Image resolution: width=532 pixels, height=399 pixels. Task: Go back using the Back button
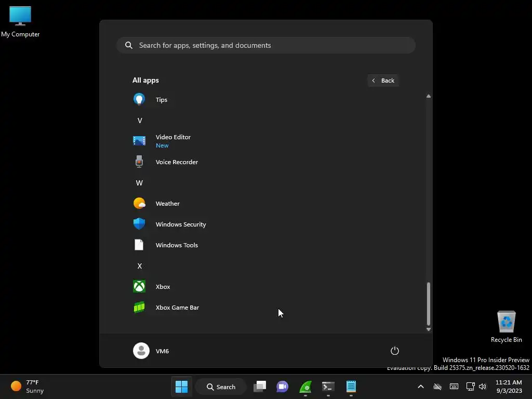383,81
